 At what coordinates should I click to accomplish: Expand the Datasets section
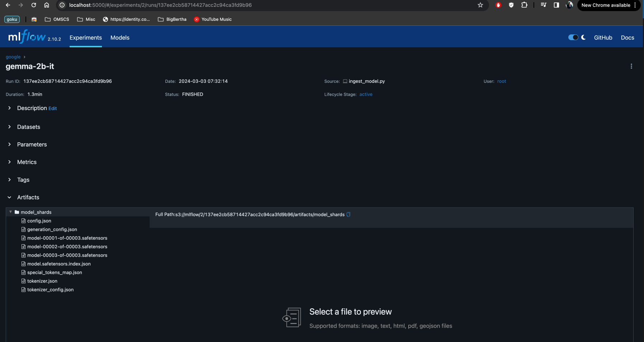coord(9,127)
